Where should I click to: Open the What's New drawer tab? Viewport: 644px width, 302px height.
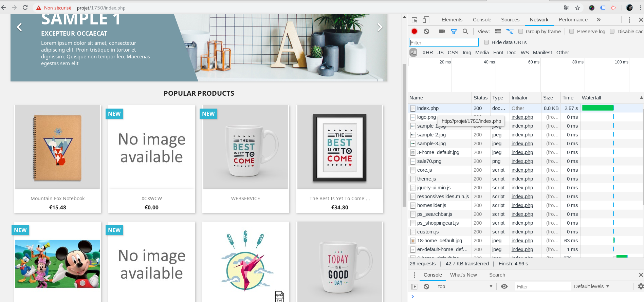(463, 275)
